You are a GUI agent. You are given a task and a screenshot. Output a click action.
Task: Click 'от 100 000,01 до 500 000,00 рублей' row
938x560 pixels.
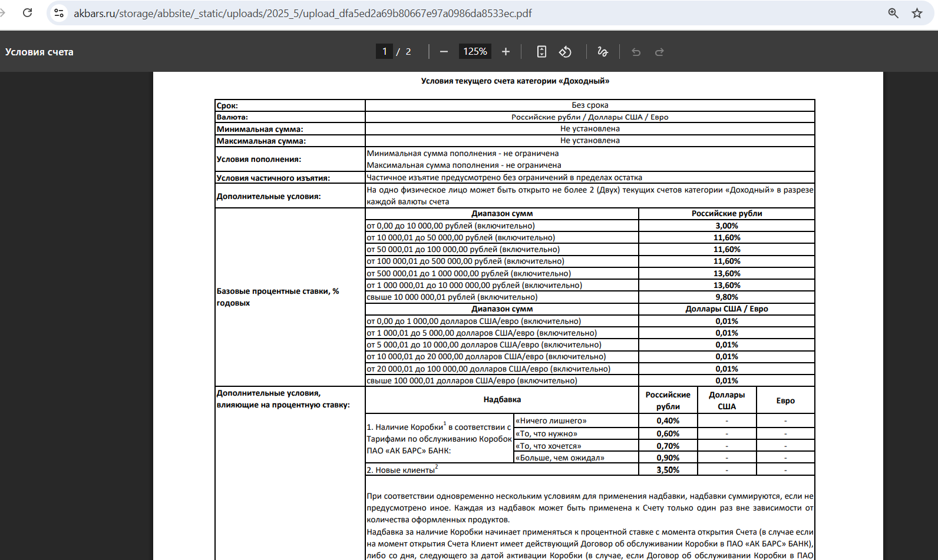click(x=502, y=261)
